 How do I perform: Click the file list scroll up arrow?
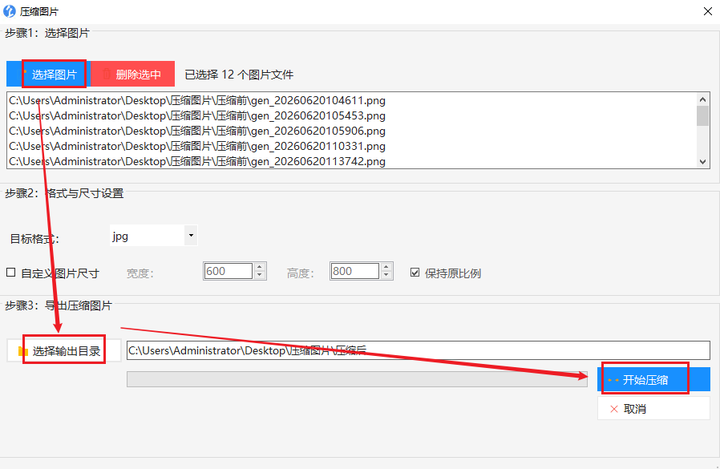coord(703,99)
